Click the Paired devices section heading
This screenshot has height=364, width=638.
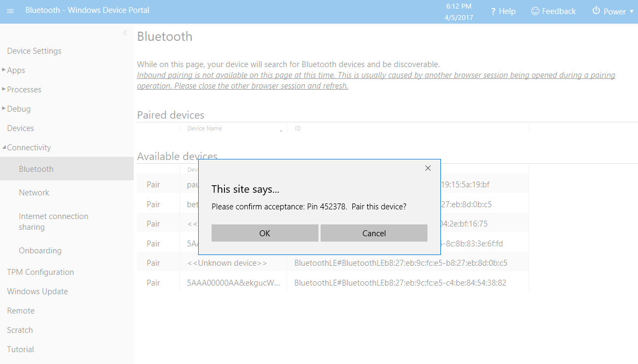(x=170, y=115)
